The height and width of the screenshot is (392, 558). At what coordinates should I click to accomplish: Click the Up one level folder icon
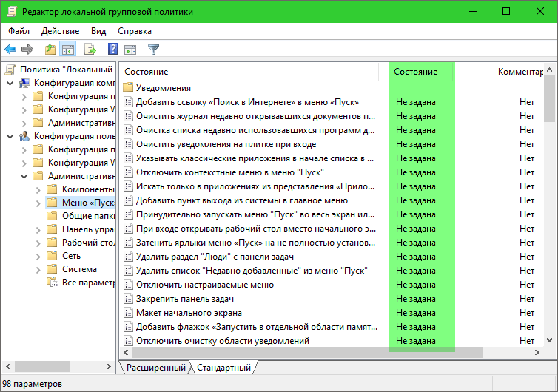[x=50, y=50]
